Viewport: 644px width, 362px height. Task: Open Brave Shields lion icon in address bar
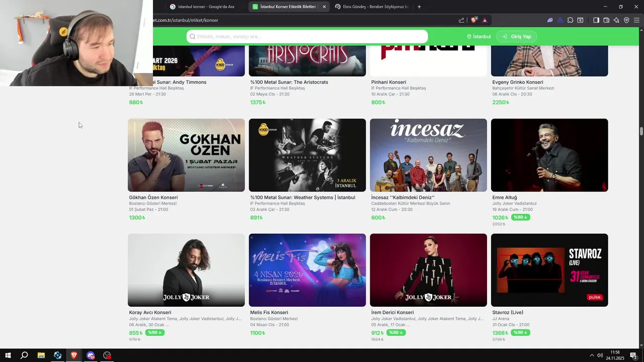pos(474,20)
